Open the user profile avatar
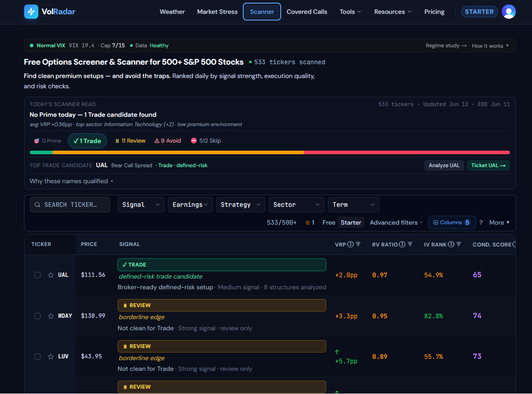The height and width of the screenshot is (394, 532). pos(508,12)
